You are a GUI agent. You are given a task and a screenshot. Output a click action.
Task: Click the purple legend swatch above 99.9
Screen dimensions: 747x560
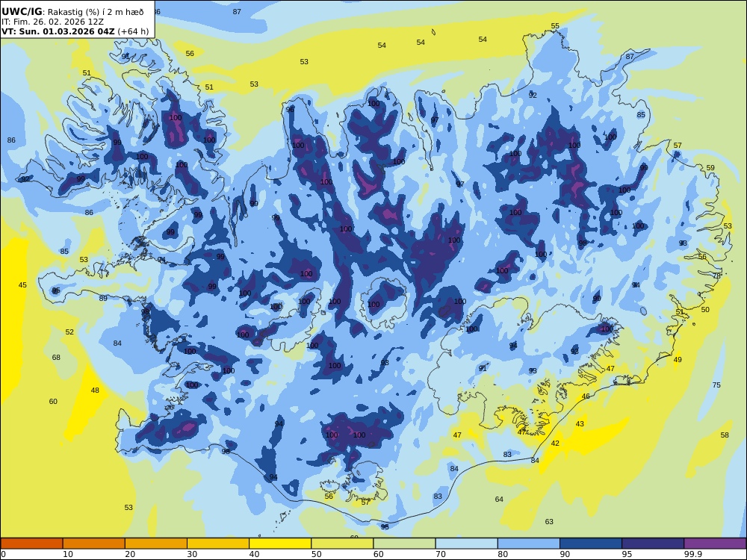coord(715,544)
